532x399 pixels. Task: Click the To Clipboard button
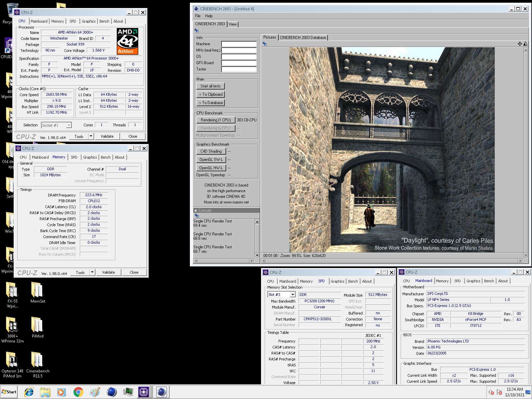point(210,94)
